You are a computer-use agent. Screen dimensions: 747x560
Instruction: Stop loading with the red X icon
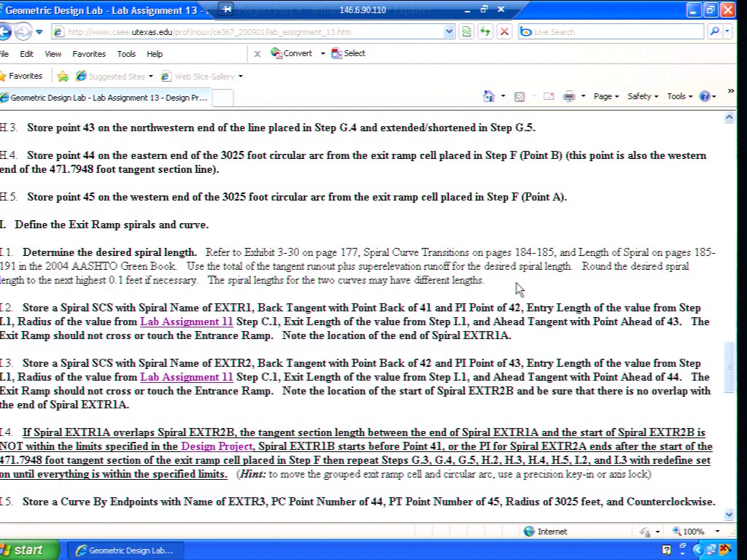[x=504, y=32]
